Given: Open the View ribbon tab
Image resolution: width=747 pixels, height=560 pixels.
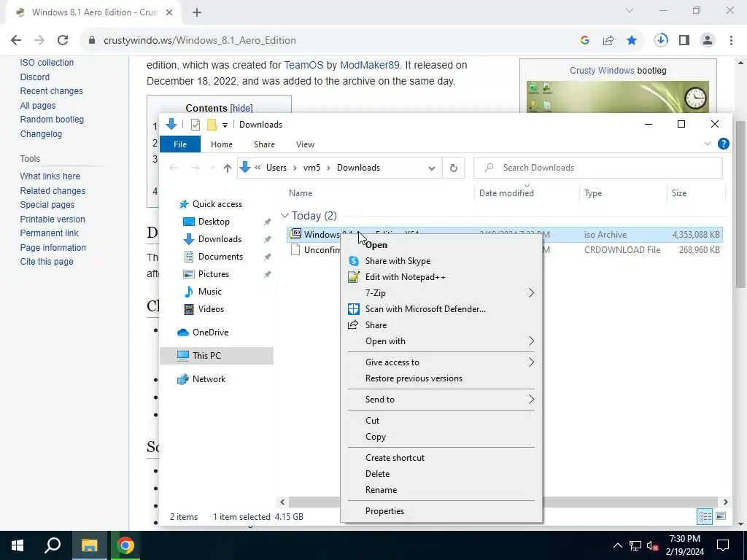Looking at the screenshot, I should pos(305,144).
